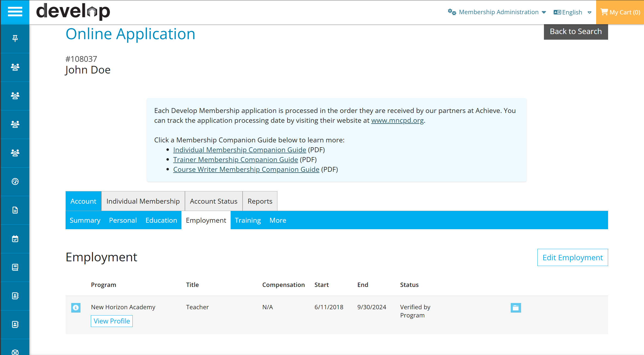This screenshot has height=355, width=644.
Task: Click Back to Search button
Action: pos(576,32)
